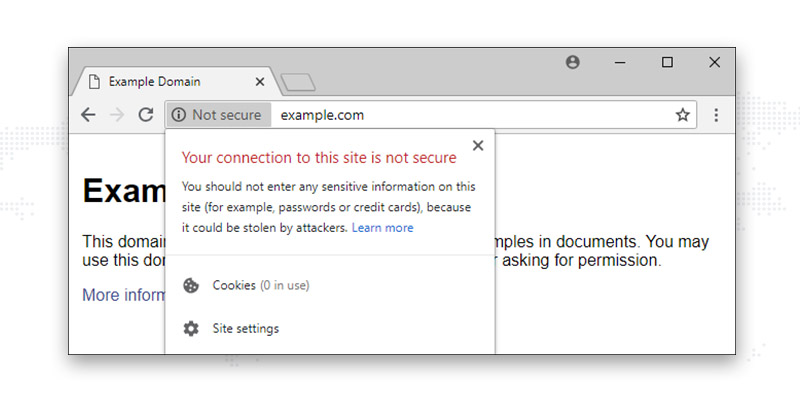Reload the page with refresh icon
Image resolution: width=800 pixels, height=400 pixels.
pos(146,115)
